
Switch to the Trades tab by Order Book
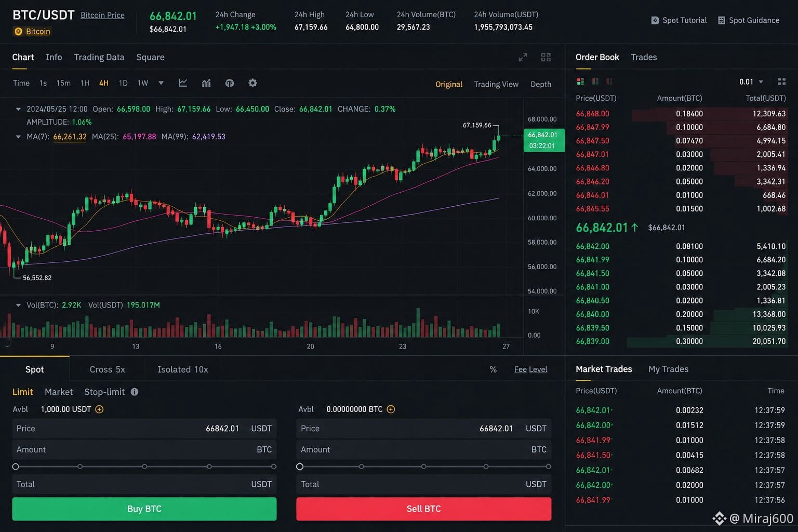[644, 57]
